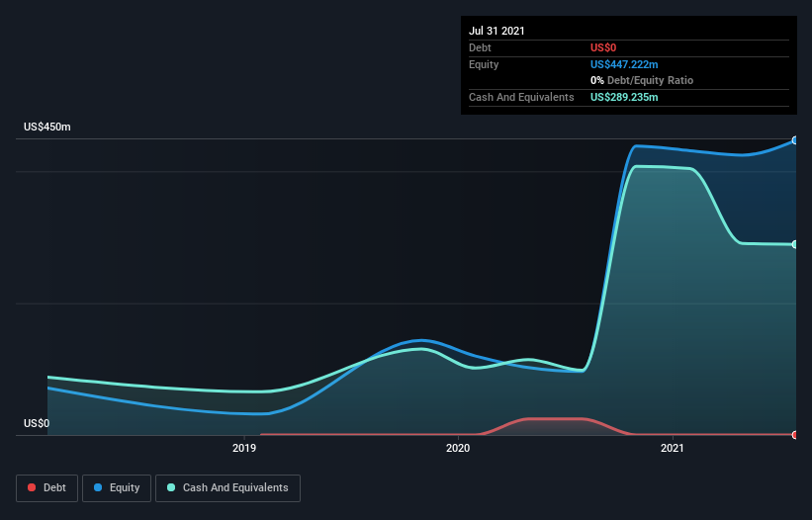
Task: Toggle the Debt series legend button
Action: point(46,488)
